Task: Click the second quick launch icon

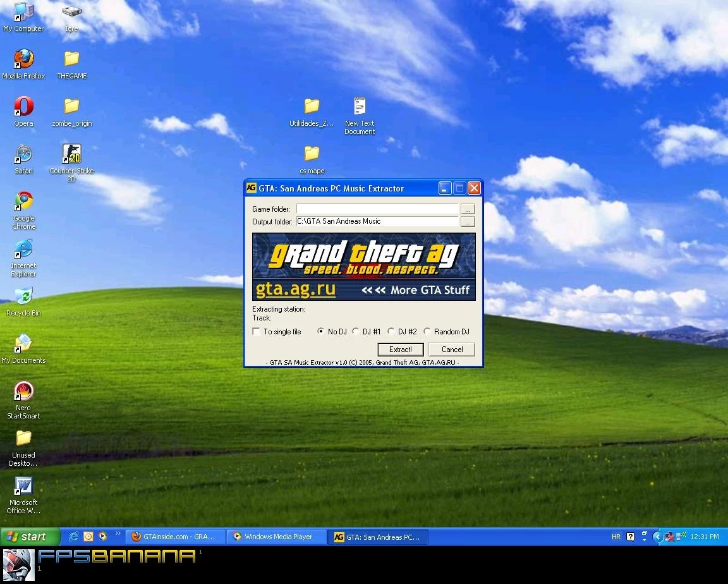Action: pyautogui.click(x=88, y=536)
